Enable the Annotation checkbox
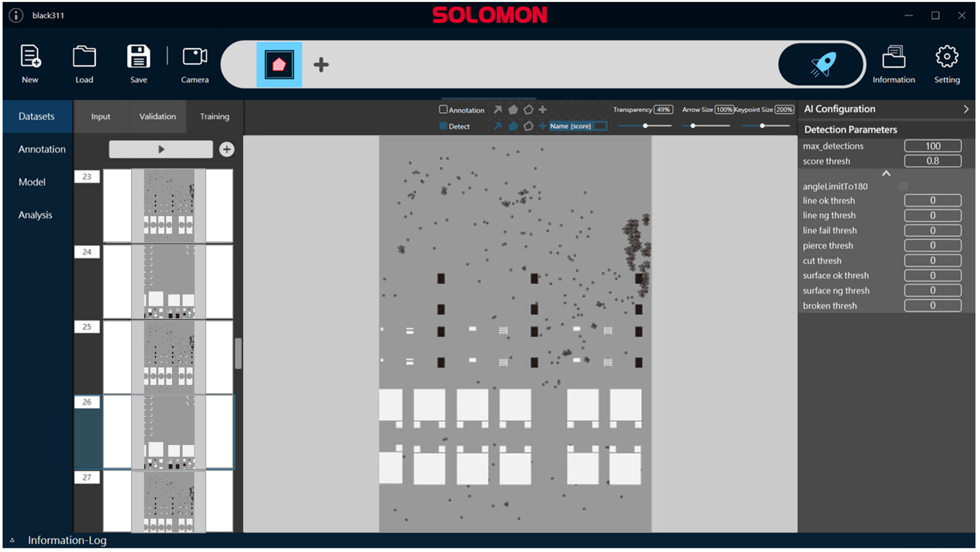This screenshot has width=980, height=552. pyautogui.click(x=444, y=110)
